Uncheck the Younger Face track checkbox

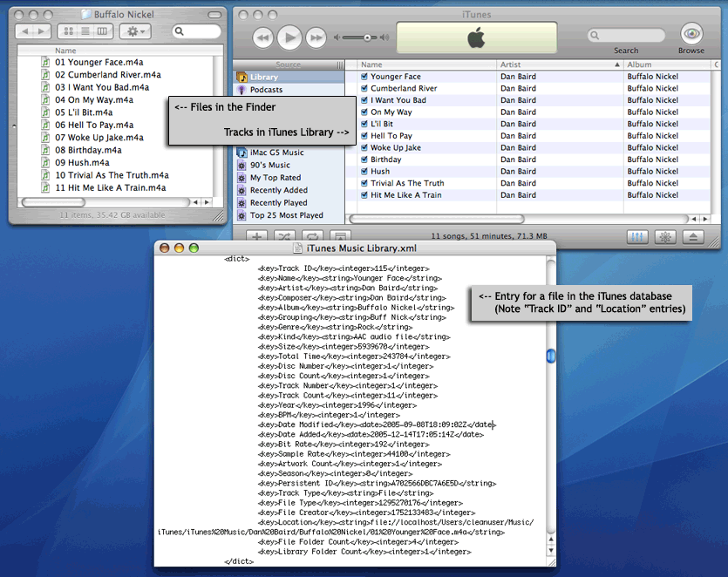point(364,76)
